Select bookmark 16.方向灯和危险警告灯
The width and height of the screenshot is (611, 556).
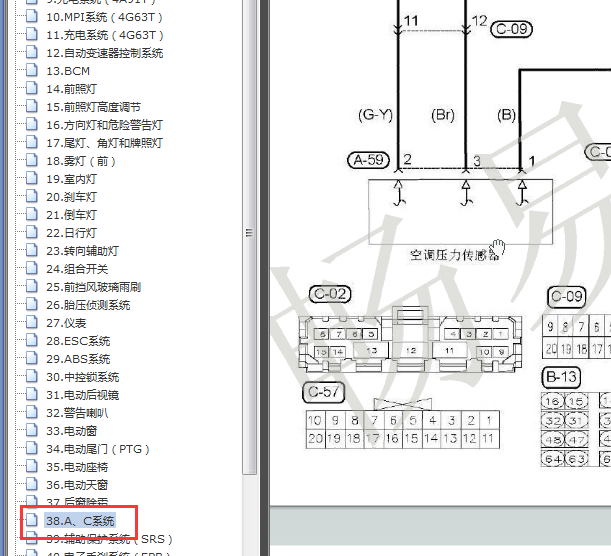[x=104, y=125]
